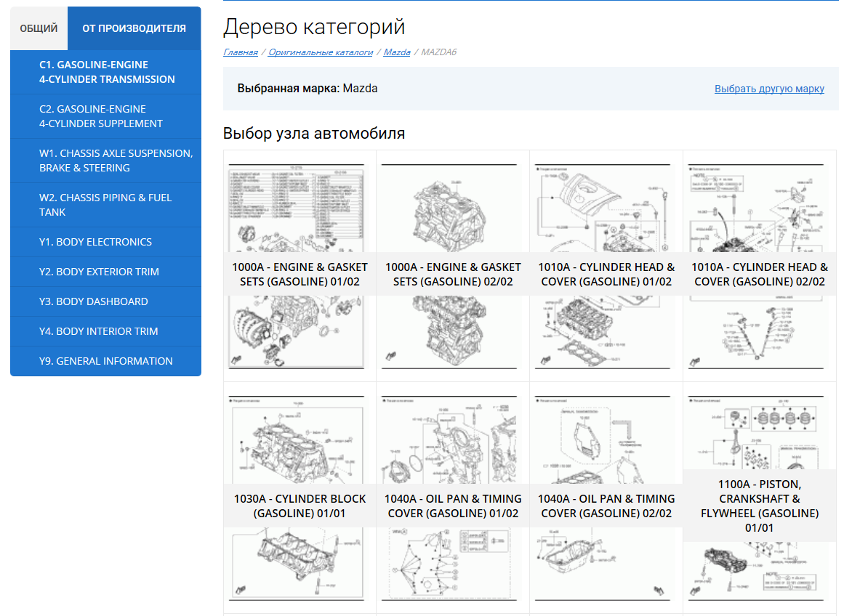Switch to the ОБЩИЙ tab
The width and height of the screenshot is (852, 616).
coord(39,28)
